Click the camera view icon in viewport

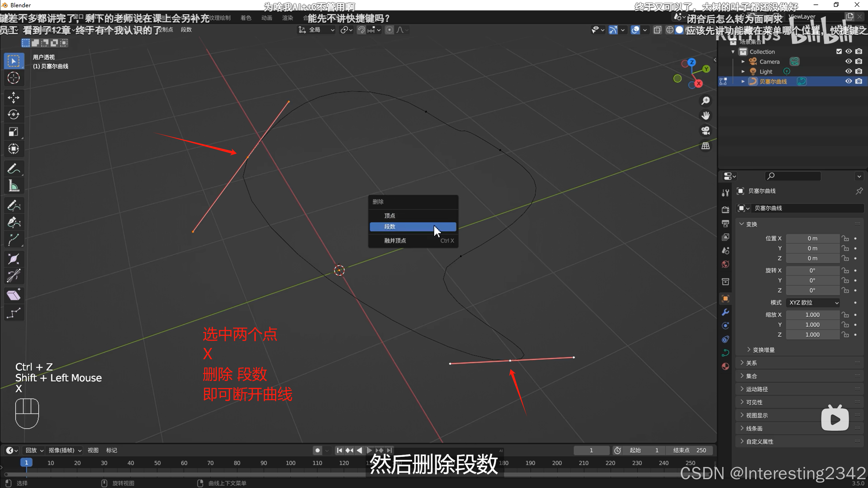coord(706,131)
